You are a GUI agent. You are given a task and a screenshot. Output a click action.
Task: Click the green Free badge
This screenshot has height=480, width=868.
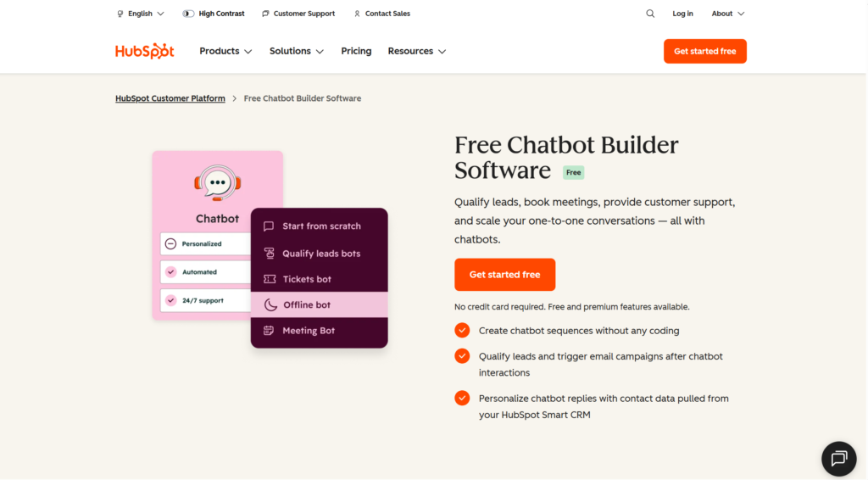click(574, 173)
